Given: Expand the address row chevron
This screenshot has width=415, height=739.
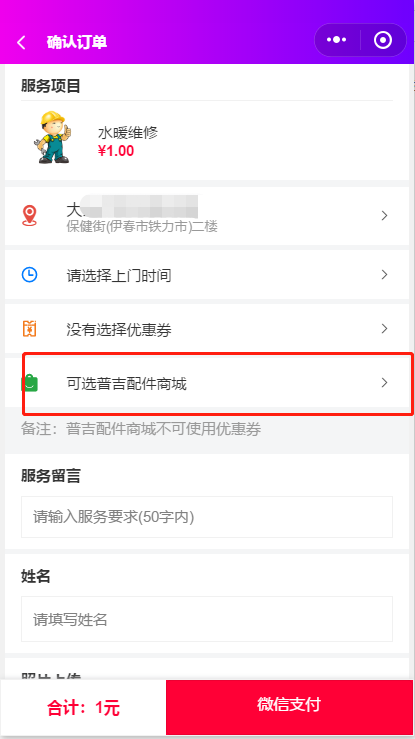Looking at the screenshot, I should pyautogui.click(x=384, y=215).
